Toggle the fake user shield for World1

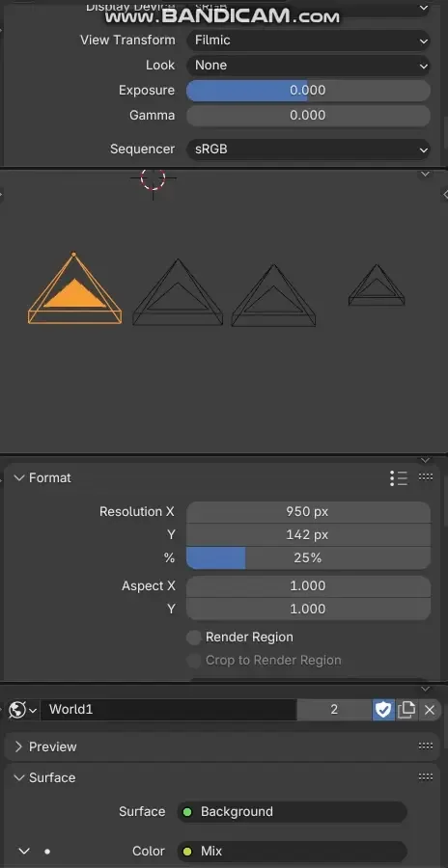click(x=383, y=710)
